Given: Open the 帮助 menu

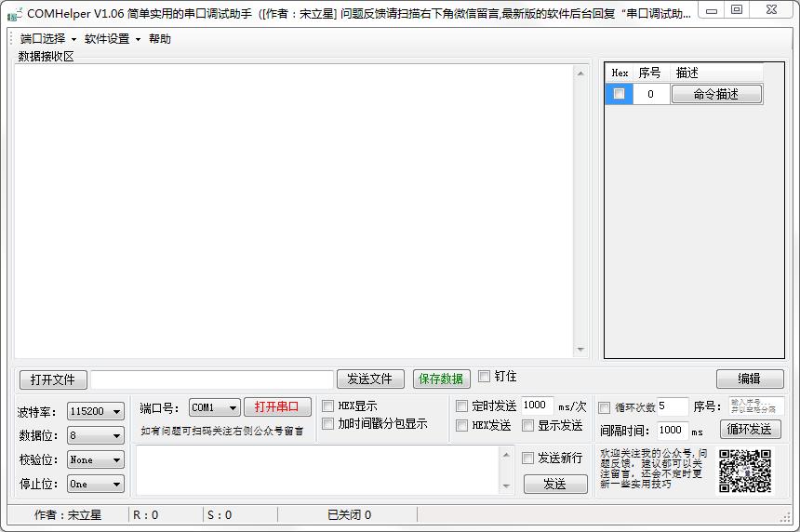Looking at the screenshot, I should click(x=160, y=39).
